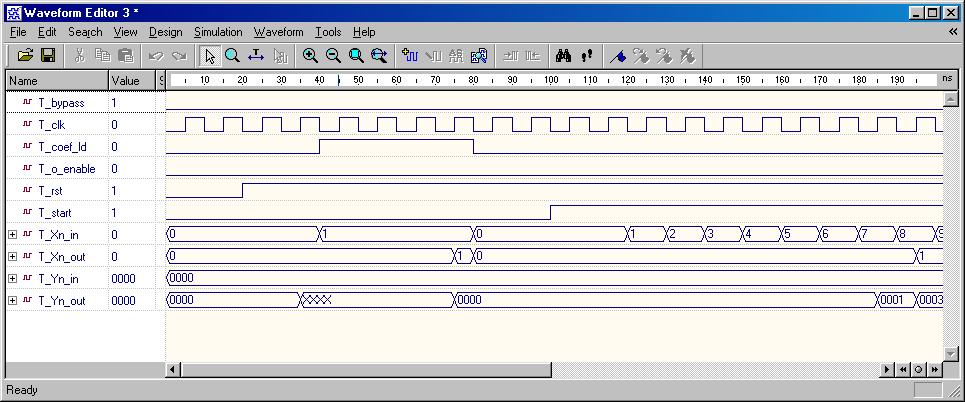Screen dimensions: 965x402
Task: Open the Waveform menu
Action: coord(278,32)
